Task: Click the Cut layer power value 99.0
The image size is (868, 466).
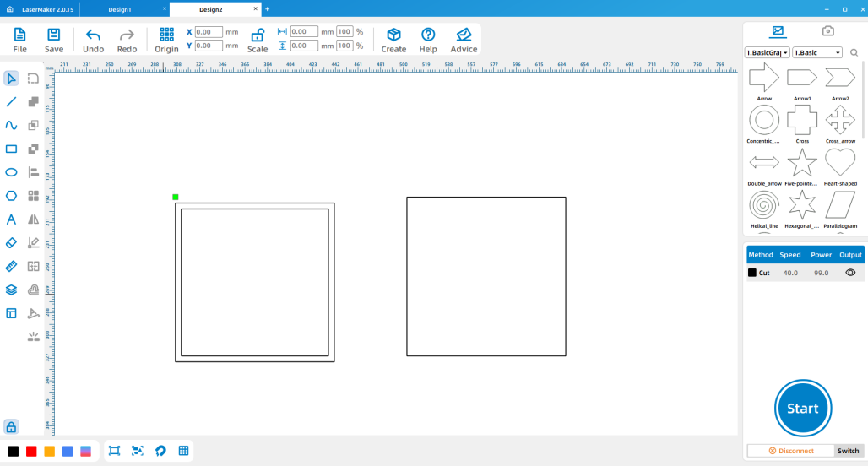Action: 821,273
